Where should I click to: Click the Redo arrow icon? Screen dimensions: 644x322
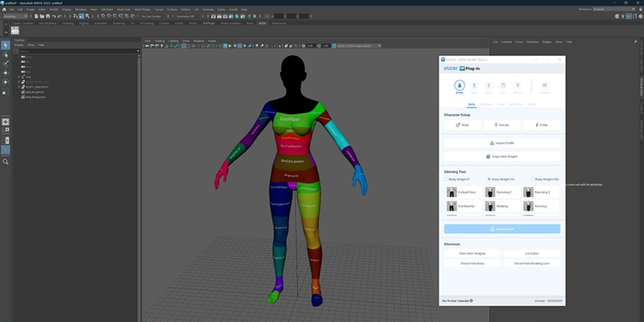60,16
